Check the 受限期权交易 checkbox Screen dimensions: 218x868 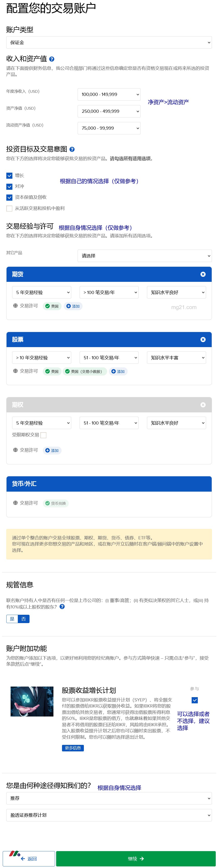44,435
